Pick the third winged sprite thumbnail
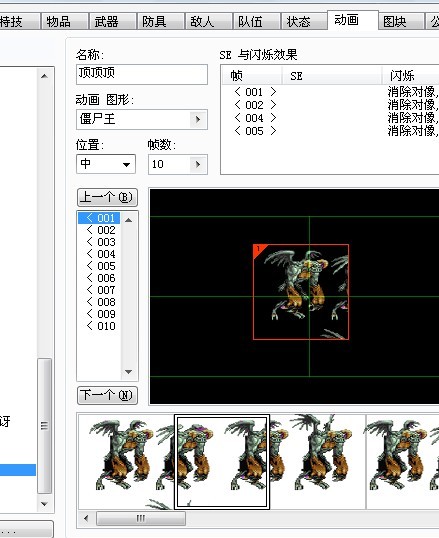 (318, 462)
